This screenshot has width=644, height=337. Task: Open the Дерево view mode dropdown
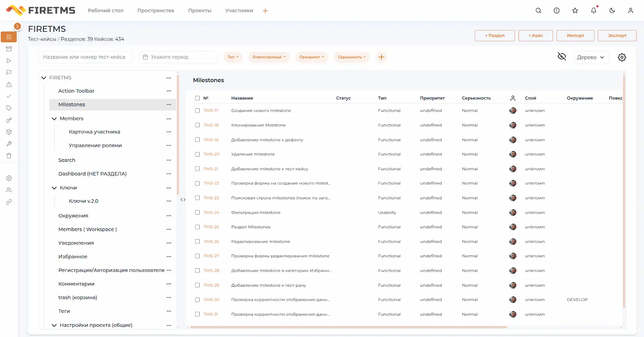click(x=591, y=57)
